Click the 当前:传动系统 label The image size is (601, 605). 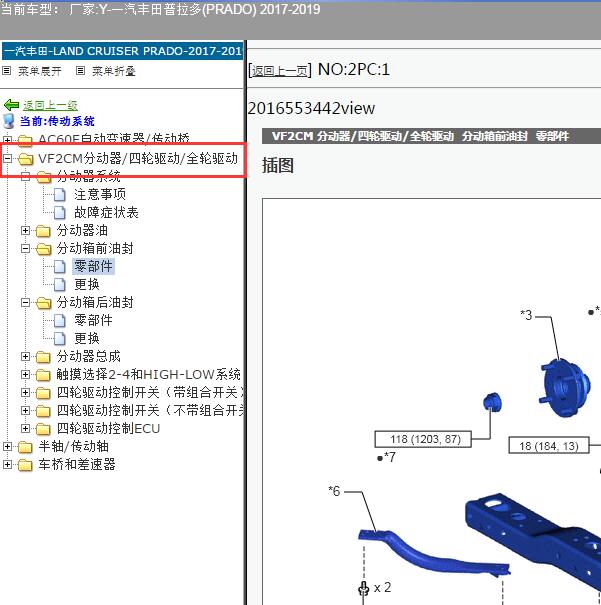(57, 121)
